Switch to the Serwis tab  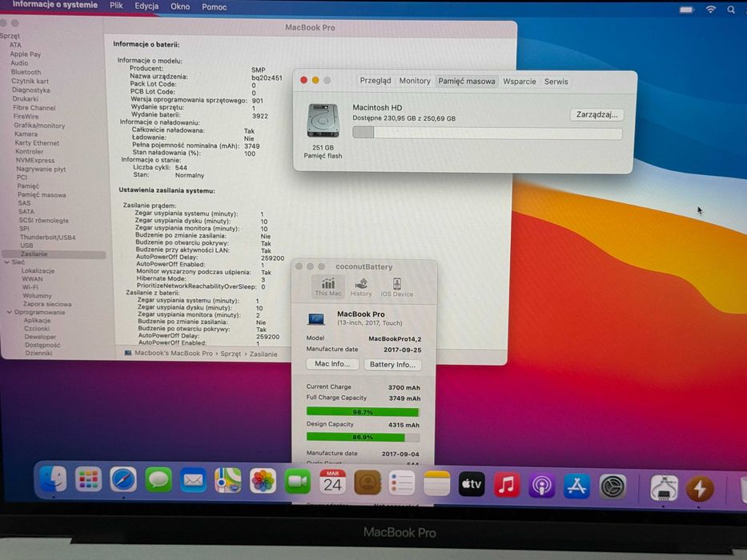tap(556, 82)
